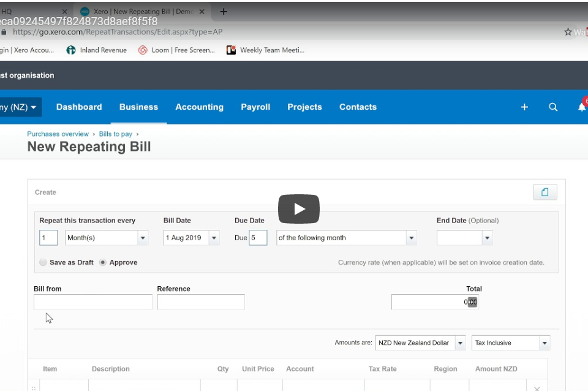Click inside the Reference input field
Viewport: 588px width, 391px height.
coord(201,302)
